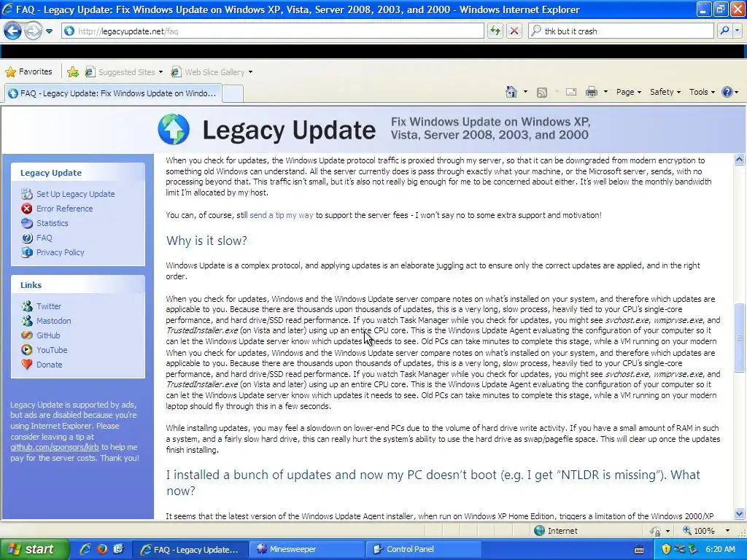Launch Firefox from Quick Launch
Image resolution: width=747 pixels, height=560 pixels.
point(102,549)
